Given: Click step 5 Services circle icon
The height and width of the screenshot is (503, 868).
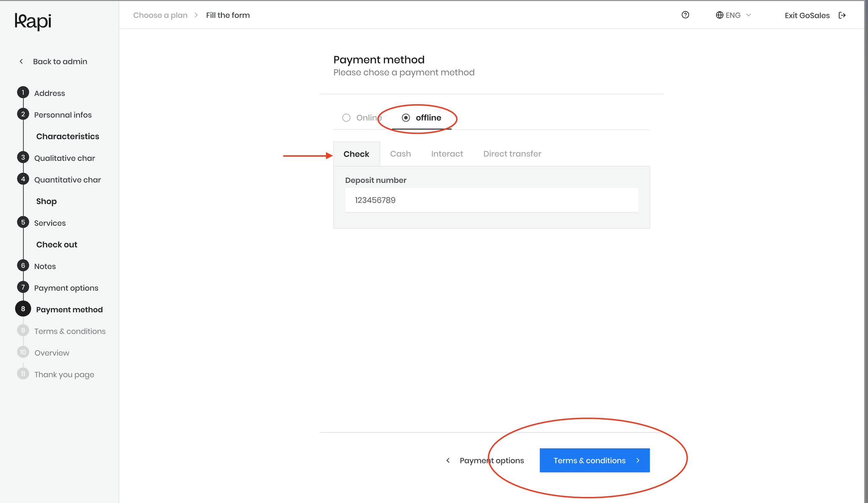Looking at the screenshot, I should point(23,222).
